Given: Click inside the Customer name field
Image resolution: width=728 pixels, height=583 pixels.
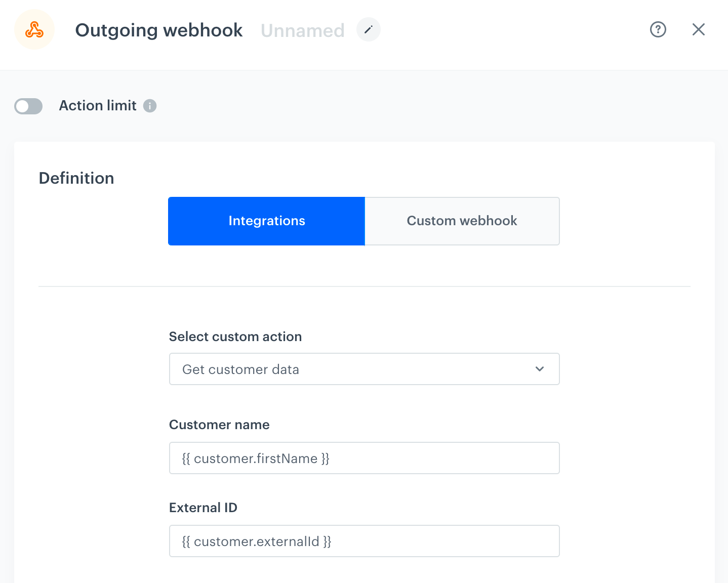Looking at the screenshot, I should tap(364, 458).
